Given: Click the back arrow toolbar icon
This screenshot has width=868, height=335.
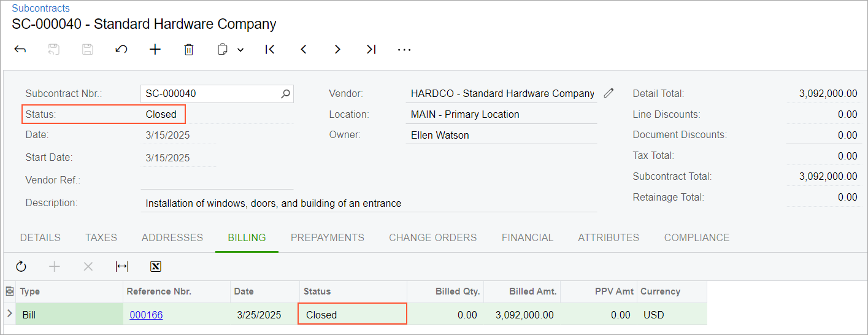Looking at the screenshot, I should pos(20,50).
